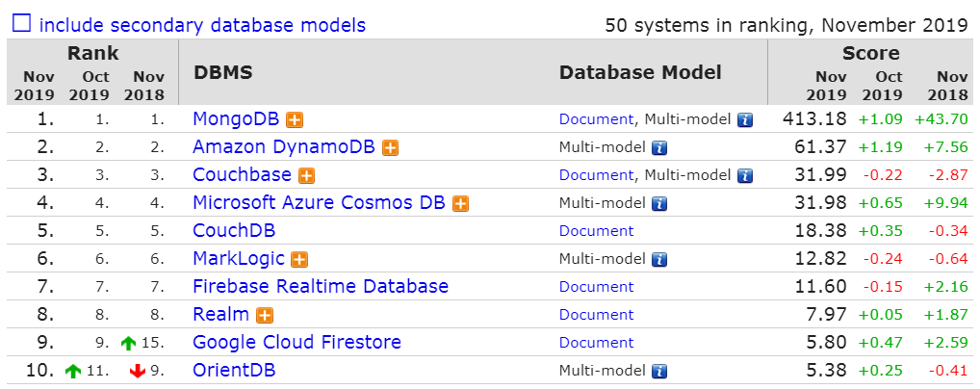Click green up arrow in OrientDB row

tap(73, 372)
